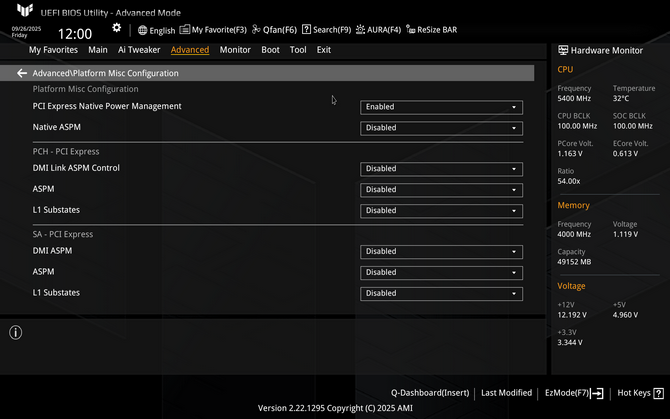Switch to the Ai Tweaker tab
The width and height of the screenshot is (670, 419).
(x=139, y=50)
